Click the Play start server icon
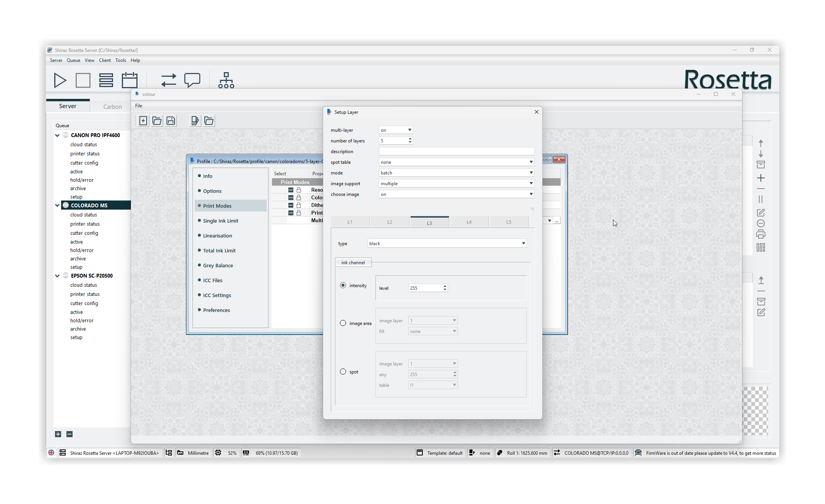Image resolution: width=825 pixels, height=504 pixels. [x=60, y=80]
